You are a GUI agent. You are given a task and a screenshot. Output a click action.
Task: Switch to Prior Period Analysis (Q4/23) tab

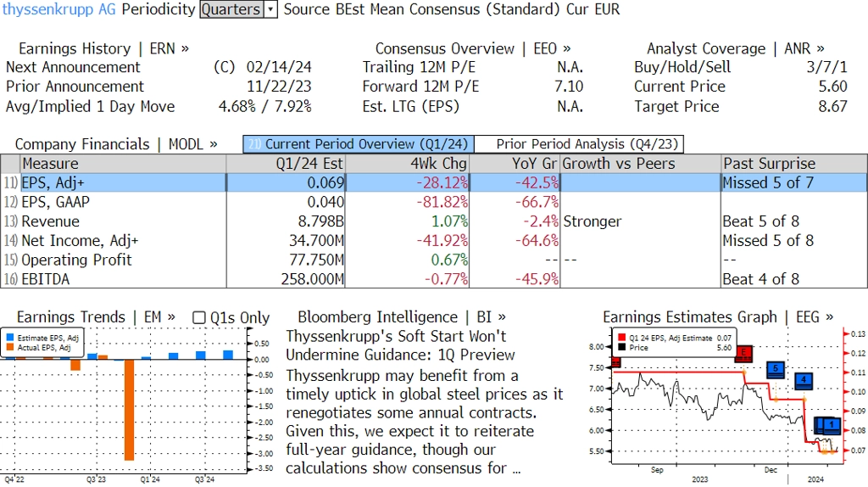pyautogui.click(x=579, y=144)
